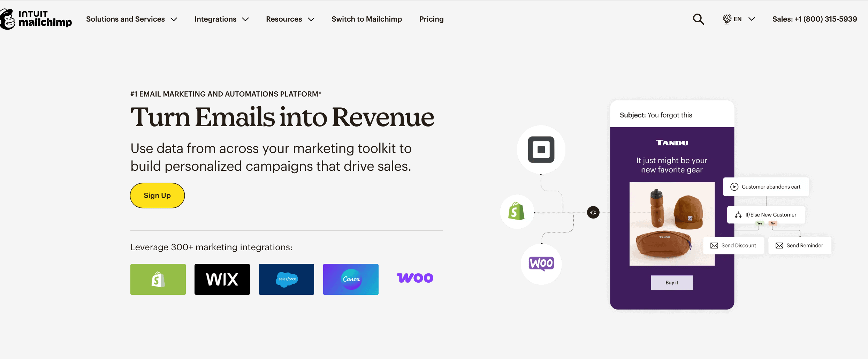Click the Intuit Mailchimp logo
Image resolution: width=868 pixels, height=359 pixels.
pyautogui.click(x=36, y=19)
